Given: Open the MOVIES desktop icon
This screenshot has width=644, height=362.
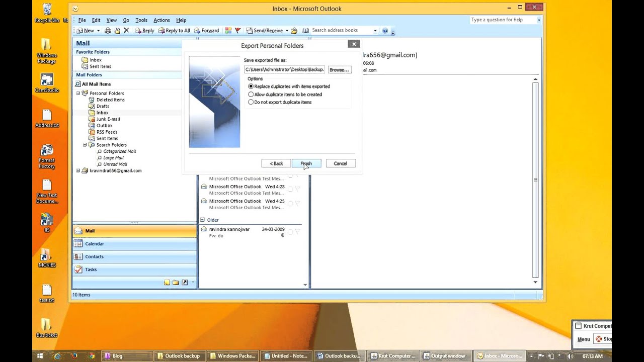Looking at the screenshot, I should coord(47,258).
